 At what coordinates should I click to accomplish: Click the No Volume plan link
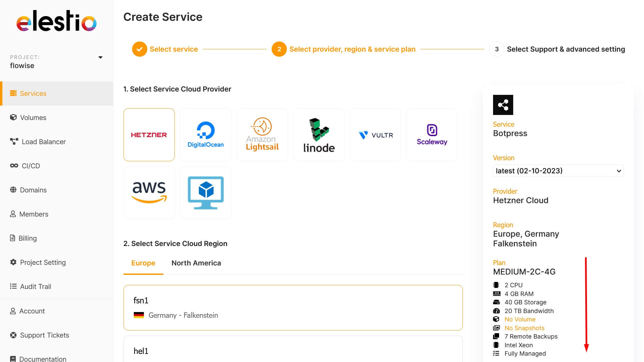coord(520,319)
